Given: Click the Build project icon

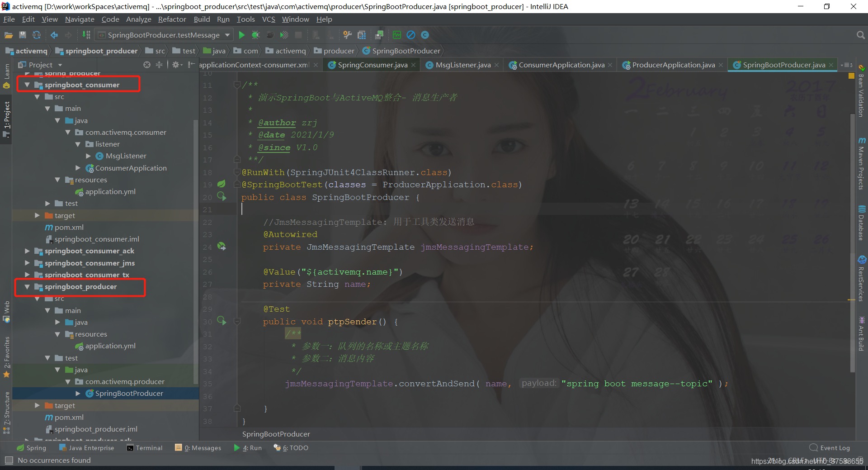Looking at the screenshot, I should (86, 35).
